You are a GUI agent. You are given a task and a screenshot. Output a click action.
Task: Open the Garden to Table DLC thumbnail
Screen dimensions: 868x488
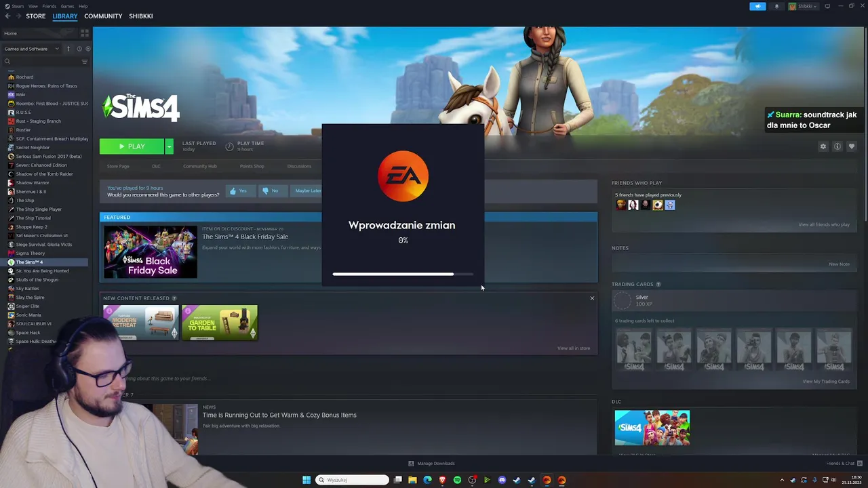click(220, 323)
